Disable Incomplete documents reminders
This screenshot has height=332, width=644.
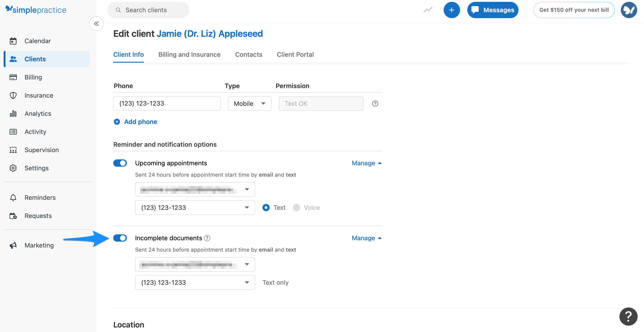coord(120,238)
